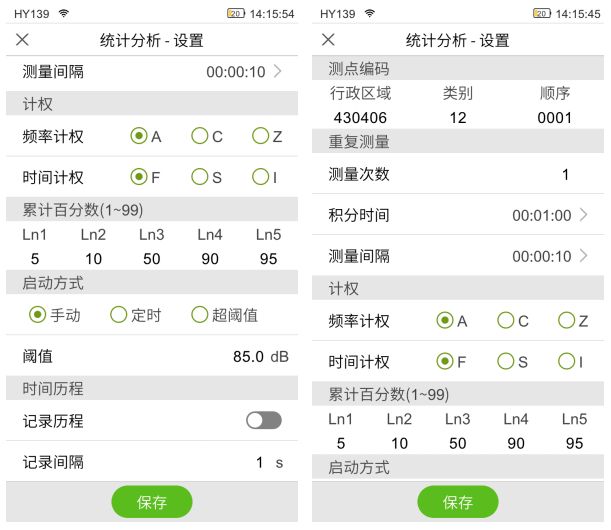The height and width of the screenshot is (530, 611).
Task: Select 定时 as the 启动方式
Action: click(119, 315)
